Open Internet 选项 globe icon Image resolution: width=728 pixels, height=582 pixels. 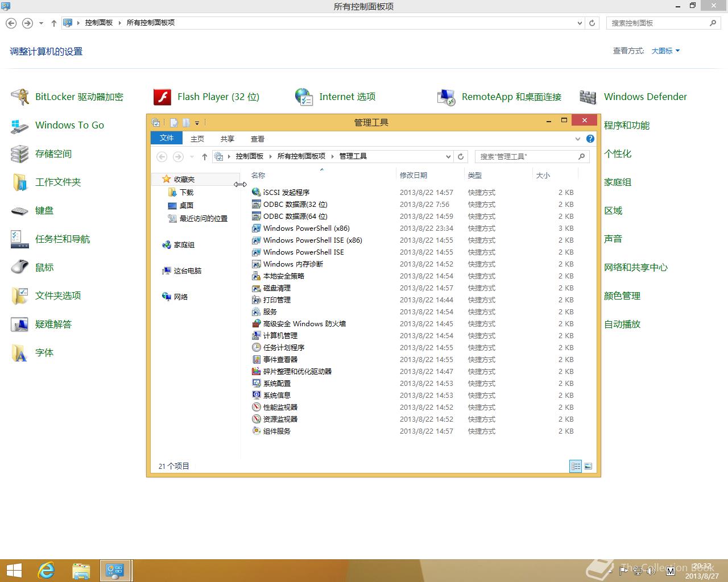point(304,97)
